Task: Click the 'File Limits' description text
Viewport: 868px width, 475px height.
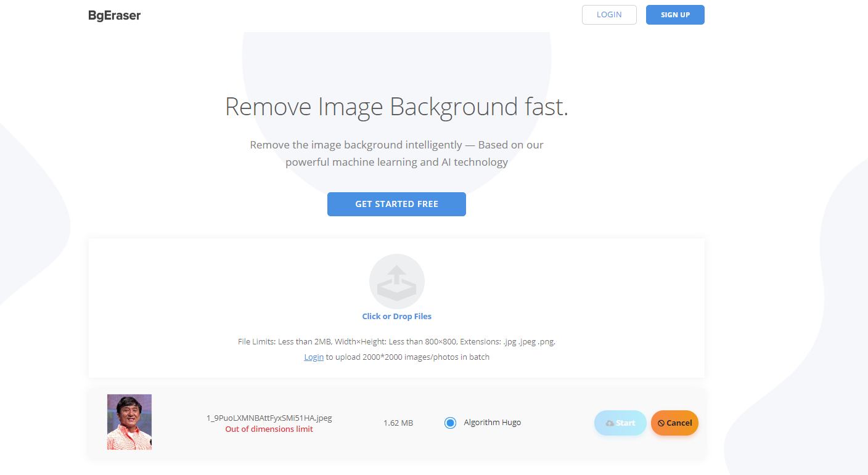Action: [397, 341]
